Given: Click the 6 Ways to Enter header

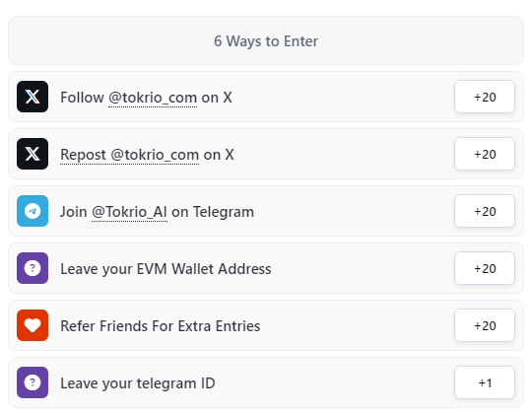Looking at the screenshot, I should 266,40.
